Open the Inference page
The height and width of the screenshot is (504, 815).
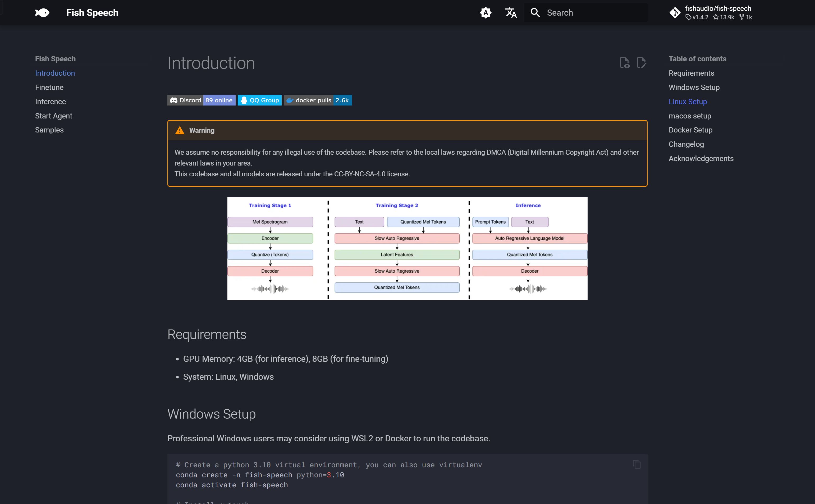click(50, 102)
